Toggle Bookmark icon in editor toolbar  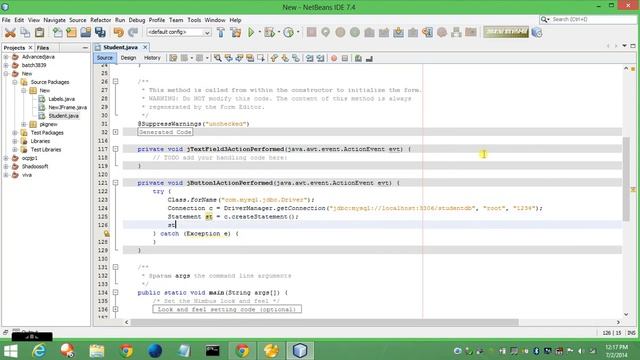(x=296, y=58)
